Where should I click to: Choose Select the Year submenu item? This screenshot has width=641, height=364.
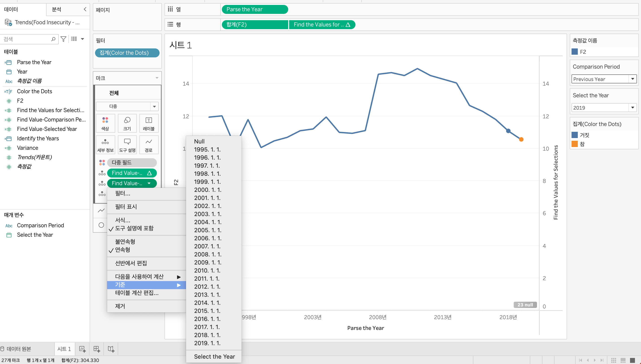[214, 357]
